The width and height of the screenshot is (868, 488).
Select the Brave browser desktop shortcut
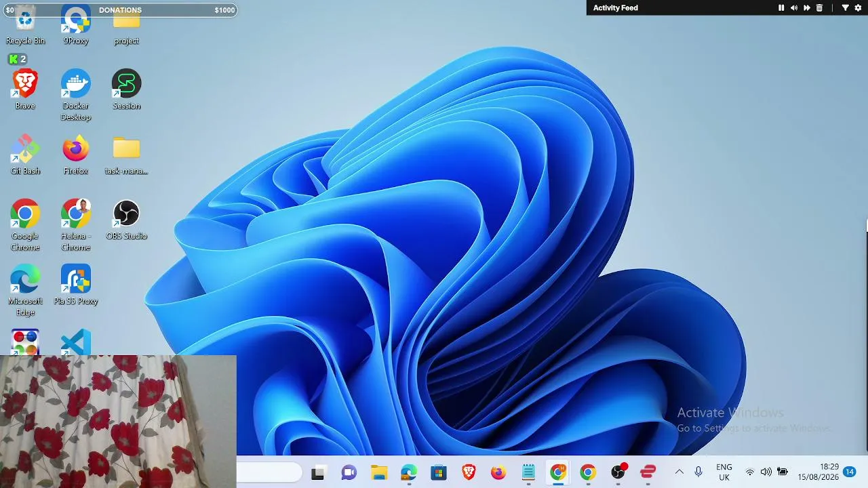(x=25, y=89)
